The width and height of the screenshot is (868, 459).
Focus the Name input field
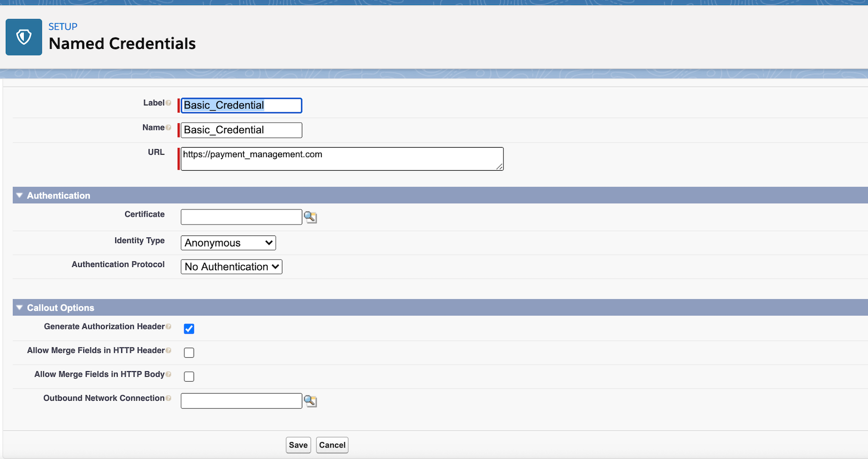point(241,130)
